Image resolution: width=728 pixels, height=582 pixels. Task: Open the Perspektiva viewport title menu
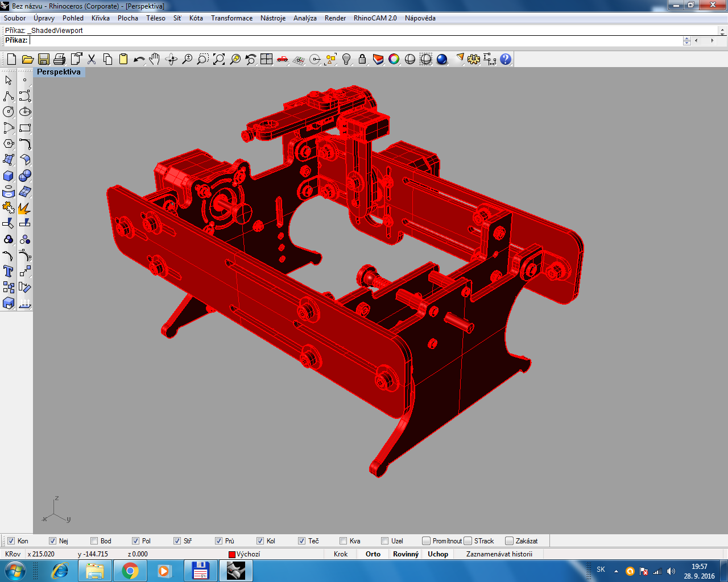(59, 72)
